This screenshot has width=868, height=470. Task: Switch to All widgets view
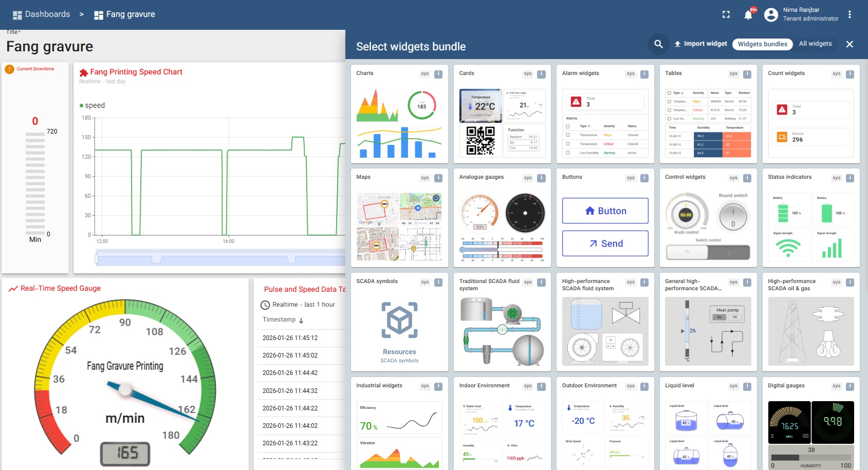815,44
